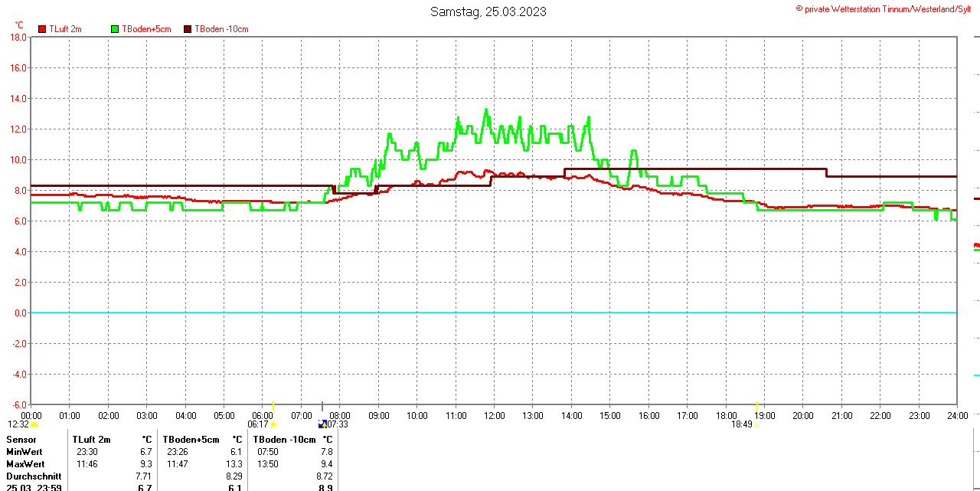Click the blue moonrise icon at 07:33

[x=322, y=424]
